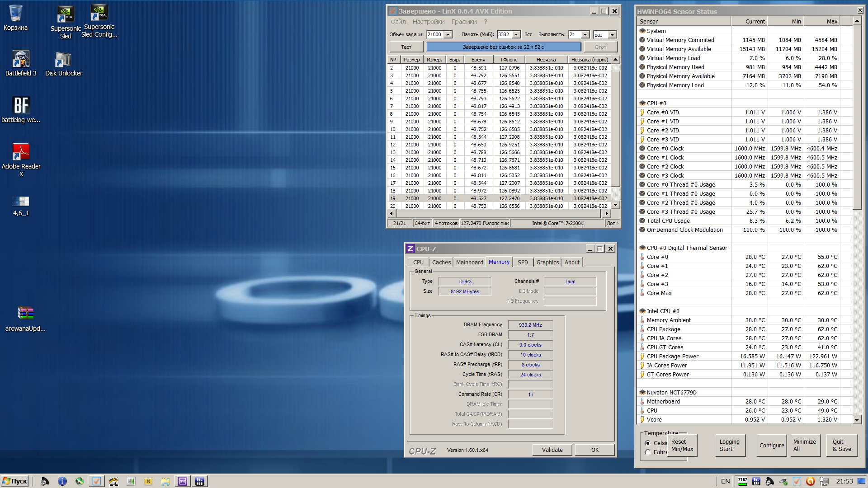
Task: Click the LinX results vertical scrollbar down arrow
Action: click(x=615, y=205)
